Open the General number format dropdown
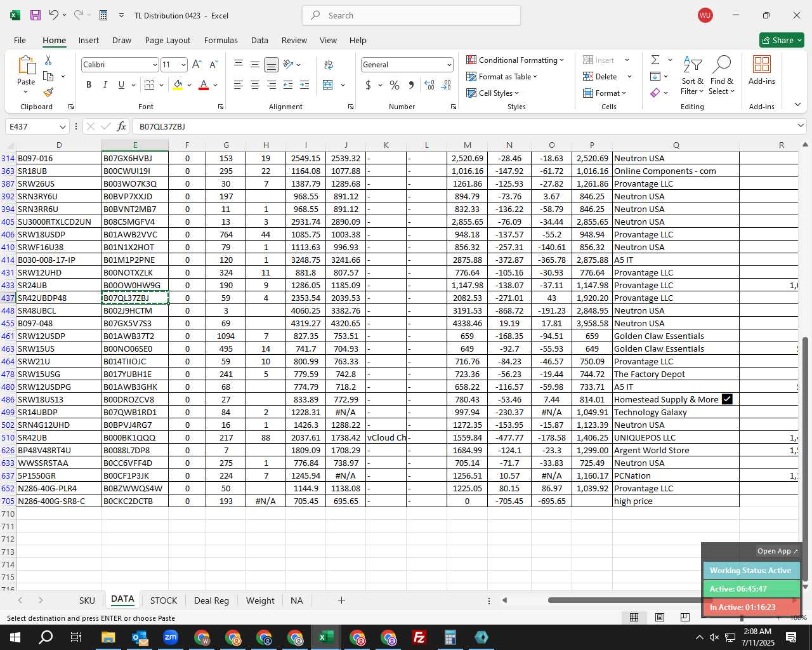This screenshot has height=650, width=812. pyautogui.click(x=449, y=65)
